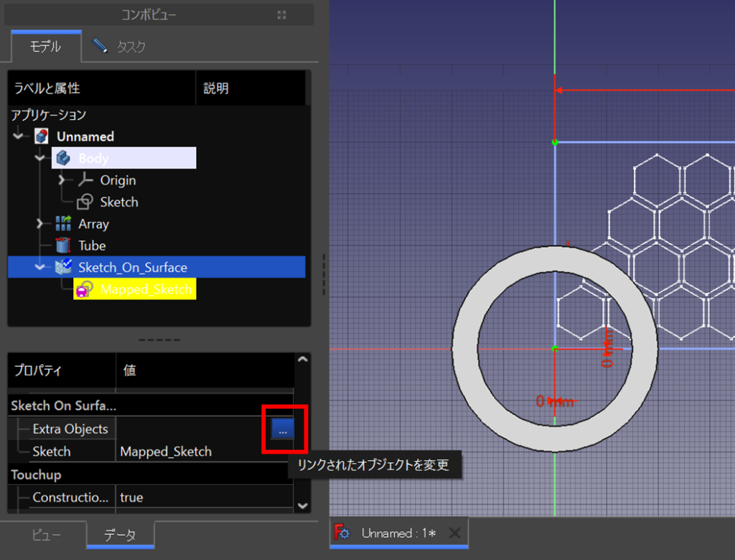The image size is (735, 560).
Task: Click the コンボビュー panel title
Action: click(149, 15)
